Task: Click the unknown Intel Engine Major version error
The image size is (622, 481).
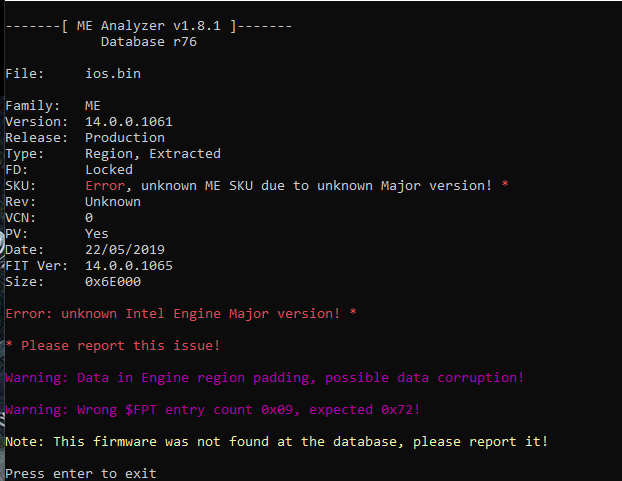Action: 181,314
